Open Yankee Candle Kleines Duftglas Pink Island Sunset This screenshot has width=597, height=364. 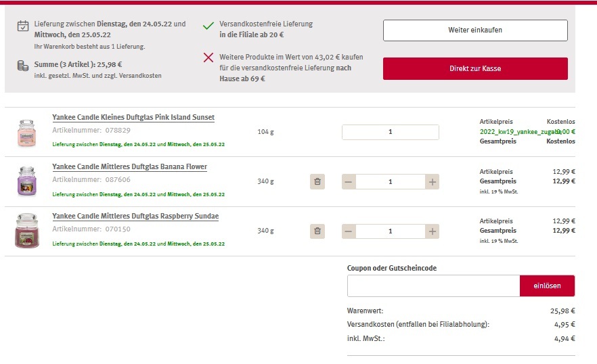pyautogui.click(x=133, y=117)
